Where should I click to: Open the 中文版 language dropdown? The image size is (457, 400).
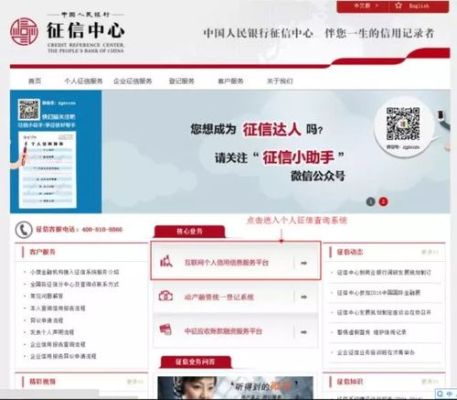pyautogui.click(x=366, y=6)
